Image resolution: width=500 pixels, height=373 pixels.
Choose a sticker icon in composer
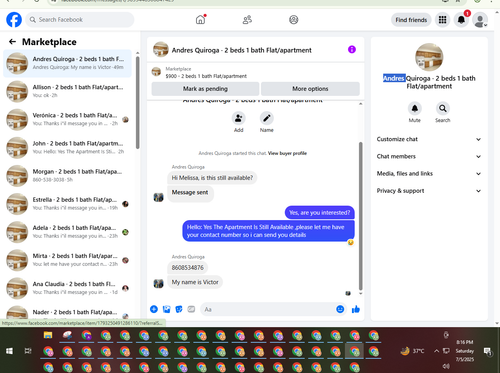click(x=179, y=309)
